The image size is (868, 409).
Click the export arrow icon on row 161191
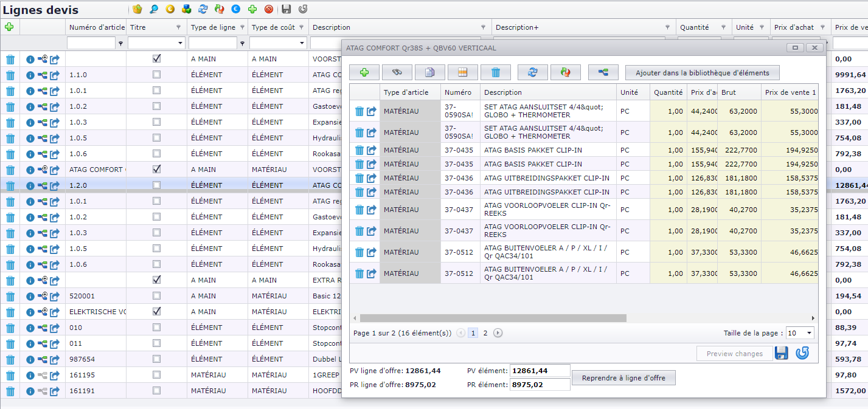pos(55,391)
